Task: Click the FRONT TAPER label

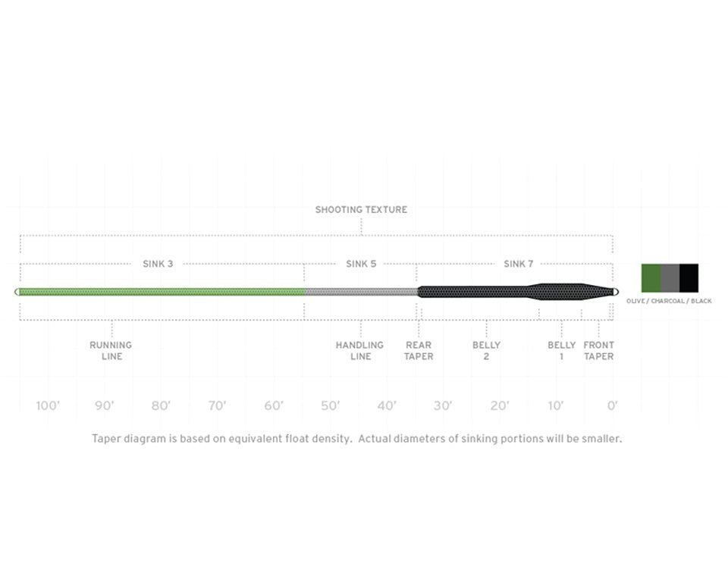Action: click(x=598, y=350)
